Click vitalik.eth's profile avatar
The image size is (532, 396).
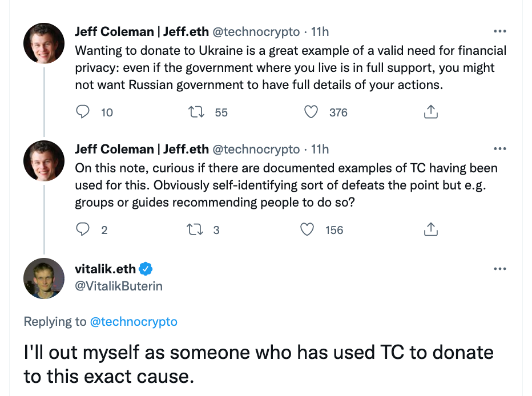tap(44, 278)
